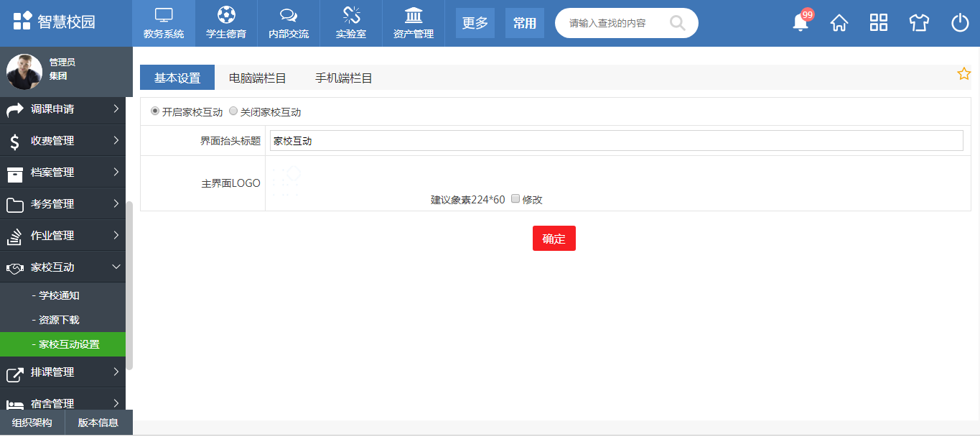
Task: Click the power logout icon
Action: coord(960,23)
